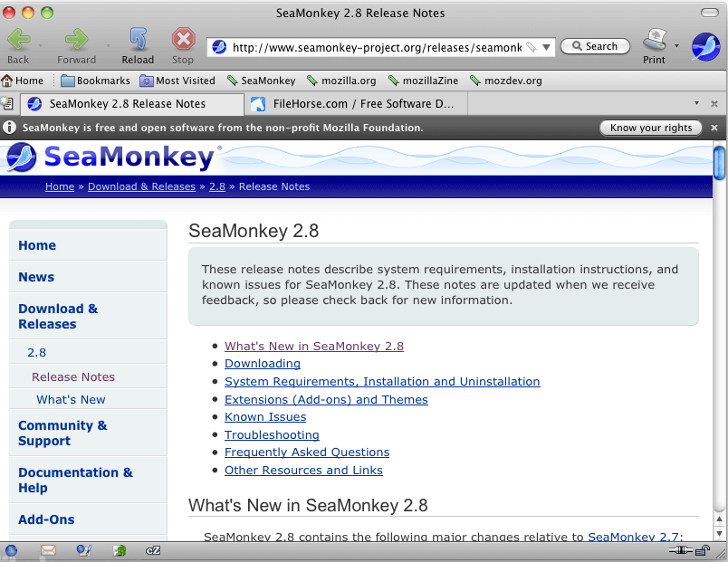Click the tag icon inside the URL bar
The height and width of the screenshot is (562, 728).
click(x=532, y=47)
